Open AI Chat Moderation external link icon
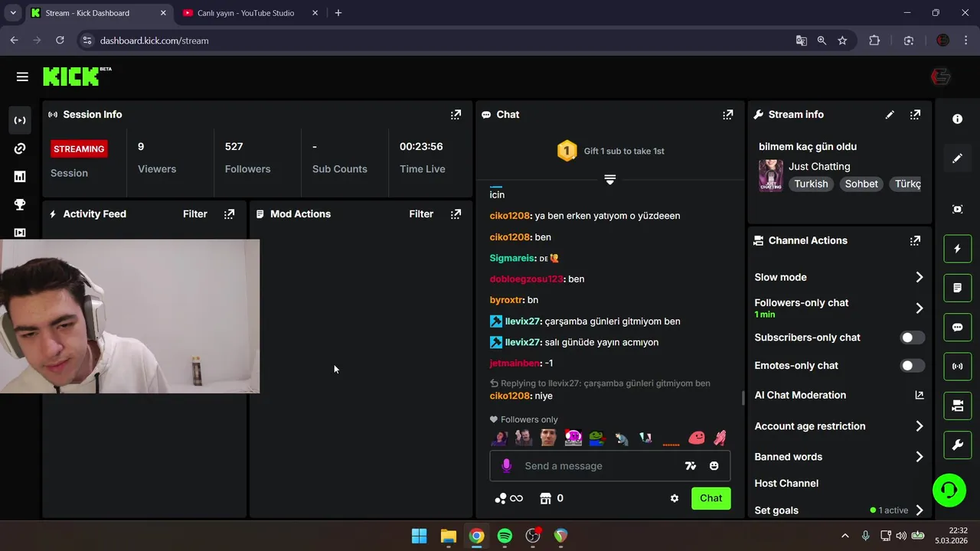 point(920,396)
